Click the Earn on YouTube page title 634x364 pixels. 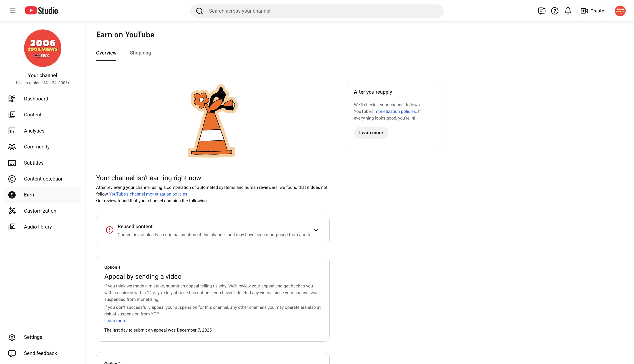pos(125,35)
